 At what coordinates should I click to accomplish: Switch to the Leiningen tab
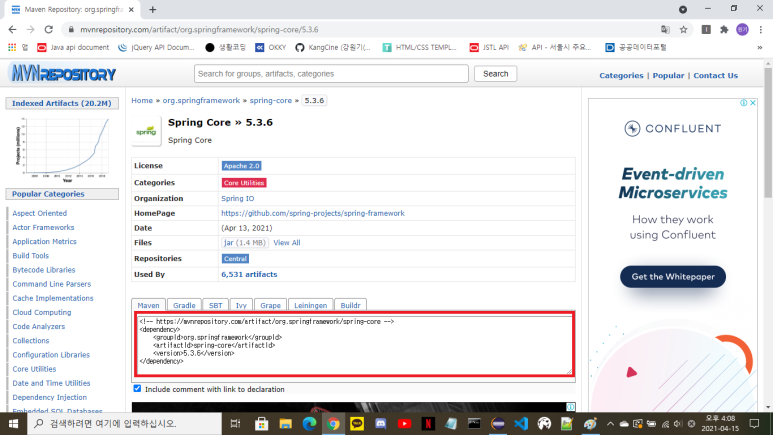coord(311,305)
